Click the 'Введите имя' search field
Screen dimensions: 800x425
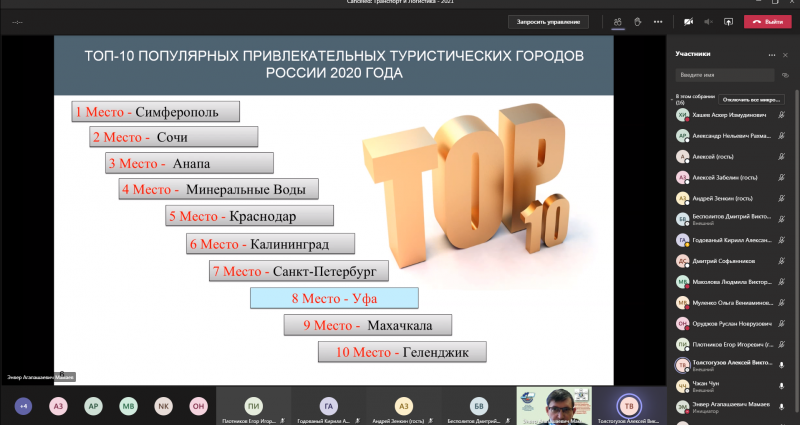(718, 75)
